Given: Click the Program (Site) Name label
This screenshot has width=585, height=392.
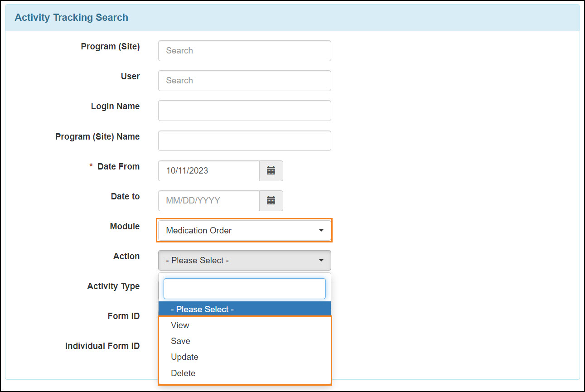Looking at the screenshot, I should click(x=97, y=137).
